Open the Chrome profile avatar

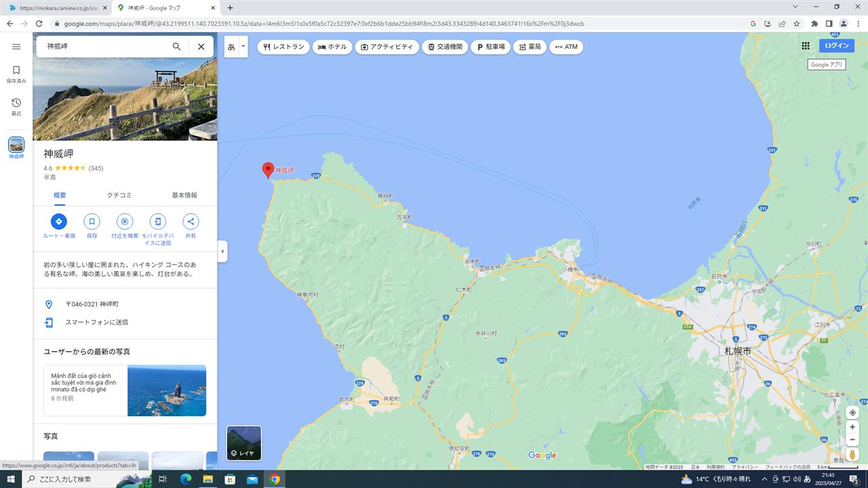coord(844,23)
